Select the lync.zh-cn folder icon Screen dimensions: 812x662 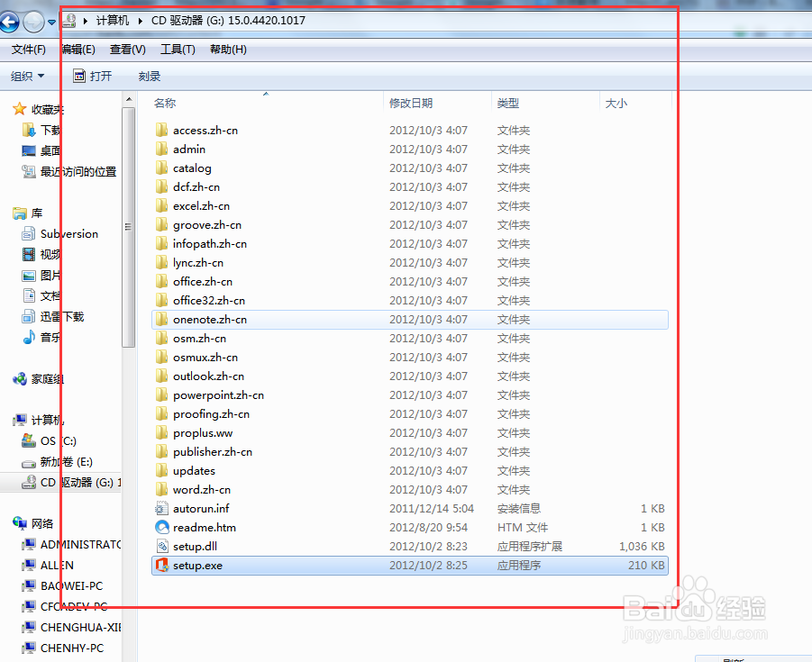point(161,262)
